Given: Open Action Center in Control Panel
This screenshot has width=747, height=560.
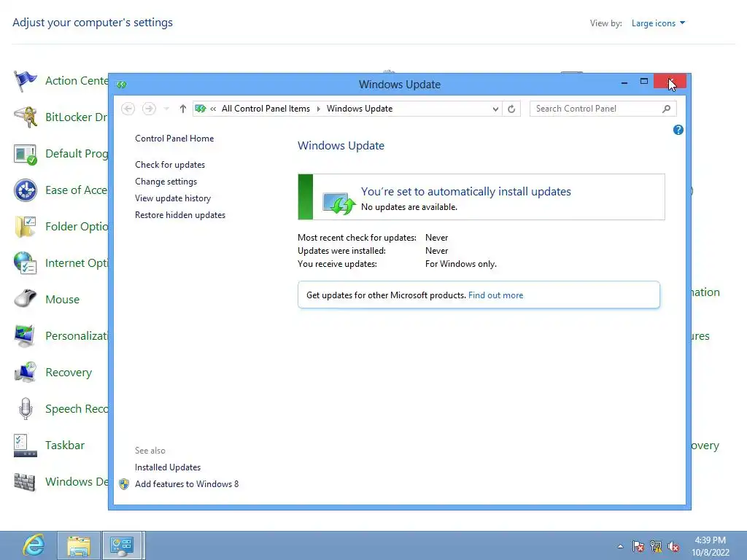Looking at the screenshot, I should click(61, 81).
